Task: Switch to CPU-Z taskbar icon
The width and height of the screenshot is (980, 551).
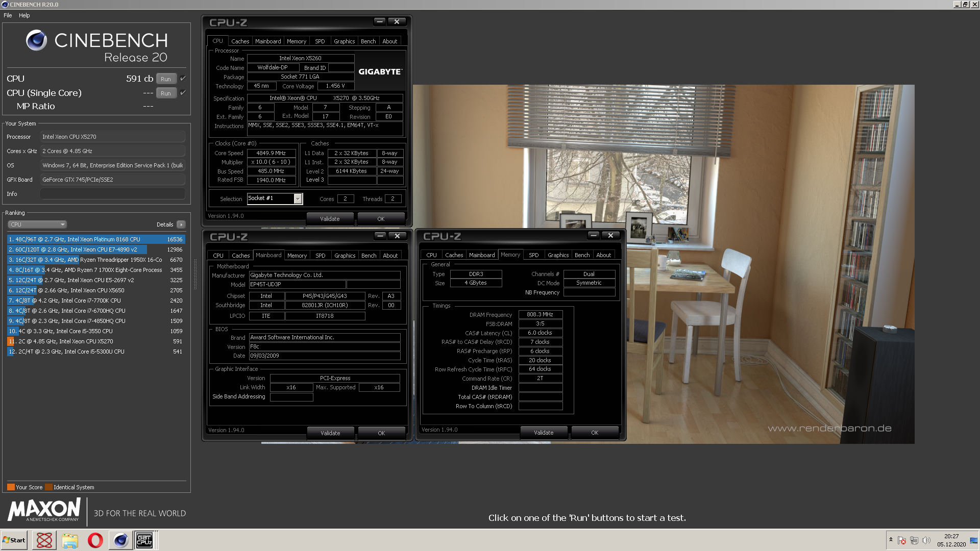Action: 145,540
